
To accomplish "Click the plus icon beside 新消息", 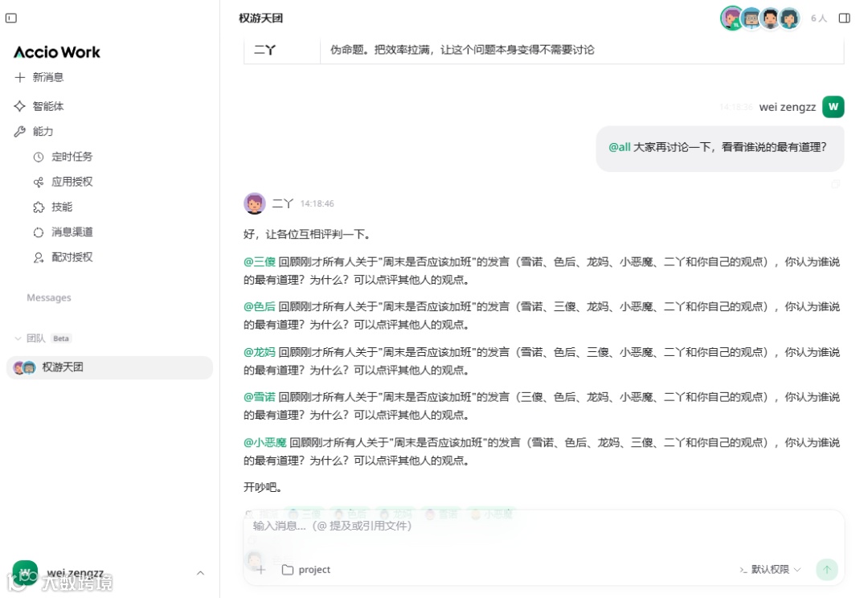I will [20, 77].
